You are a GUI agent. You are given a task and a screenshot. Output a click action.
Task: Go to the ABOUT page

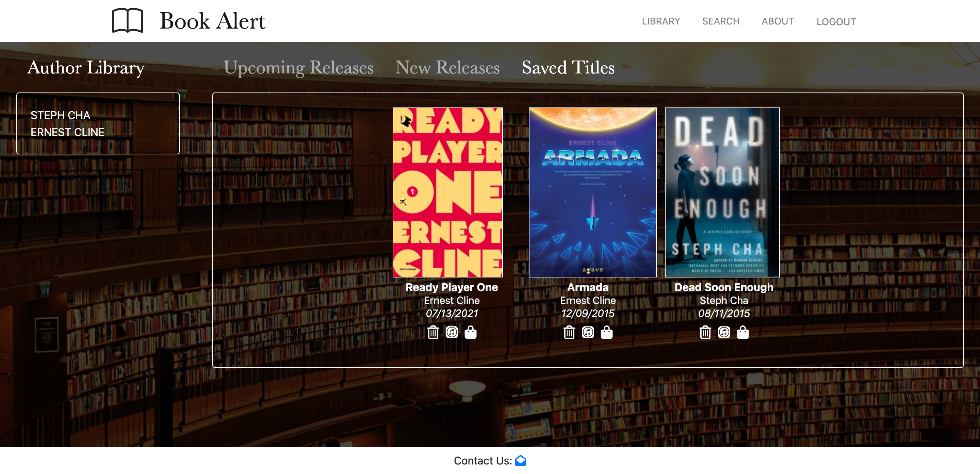[778, 21]
